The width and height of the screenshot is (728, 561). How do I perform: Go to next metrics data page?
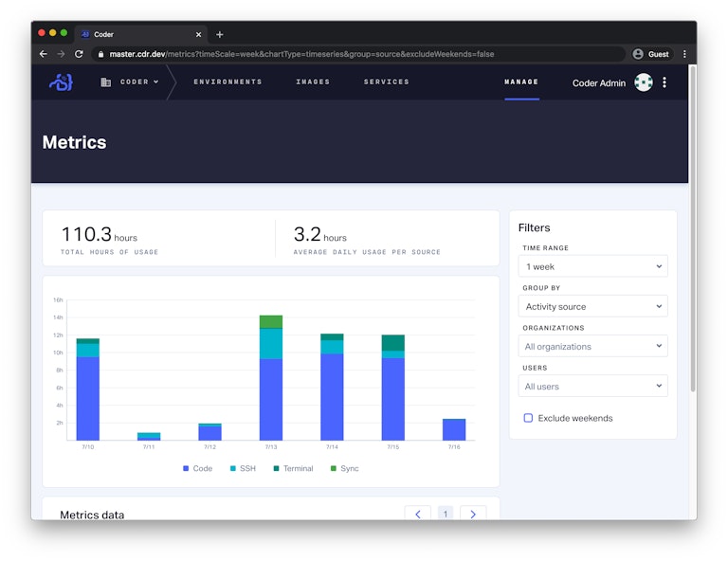(473, 514)
